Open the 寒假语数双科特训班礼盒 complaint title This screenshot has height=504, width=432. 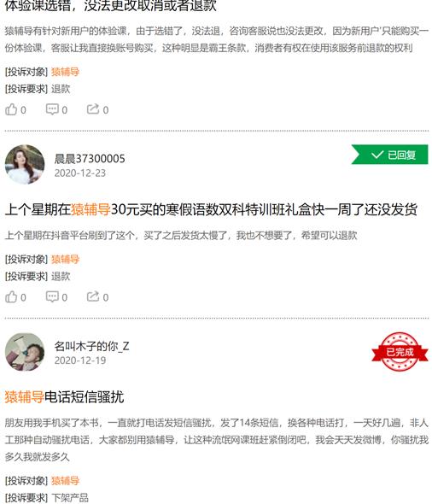tap(211, 209)
